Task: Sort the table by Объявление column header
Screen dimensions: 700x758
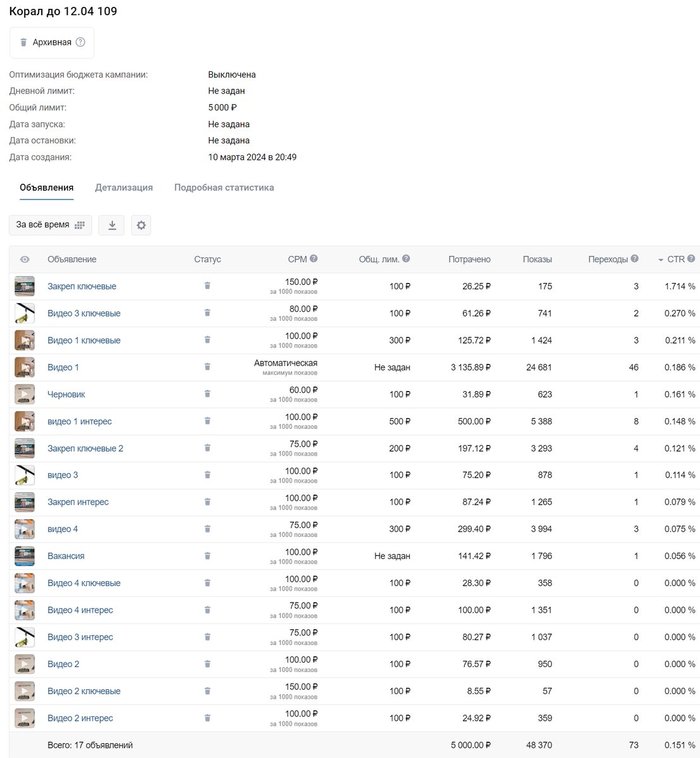Action: click(x=72, y=260)
